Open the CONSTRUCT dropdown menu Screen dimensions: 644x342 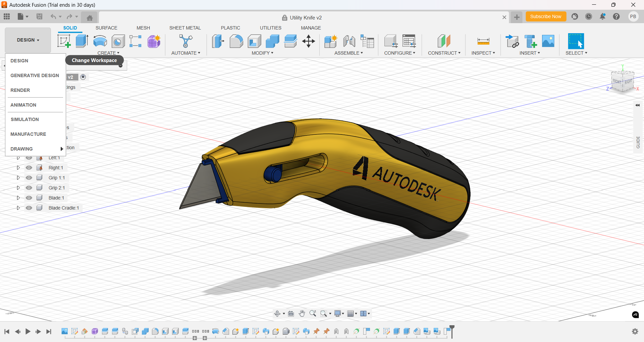(x=444, y=53)
